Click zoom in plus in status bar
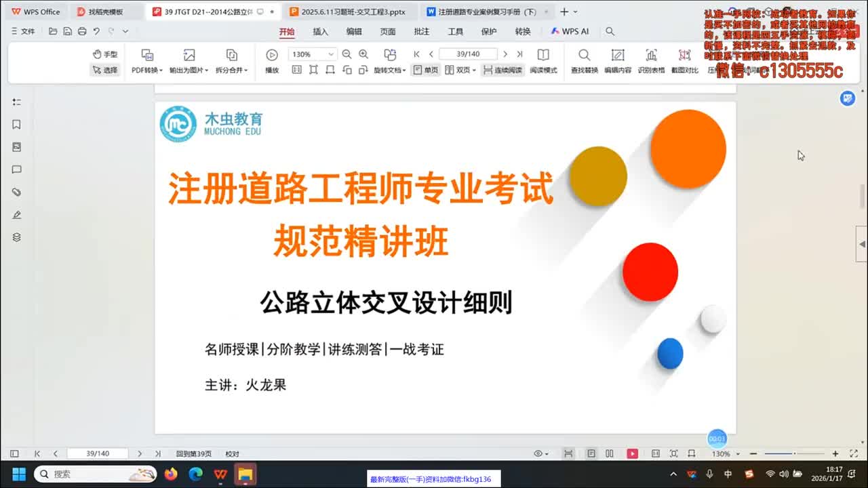 pos(835,453)
